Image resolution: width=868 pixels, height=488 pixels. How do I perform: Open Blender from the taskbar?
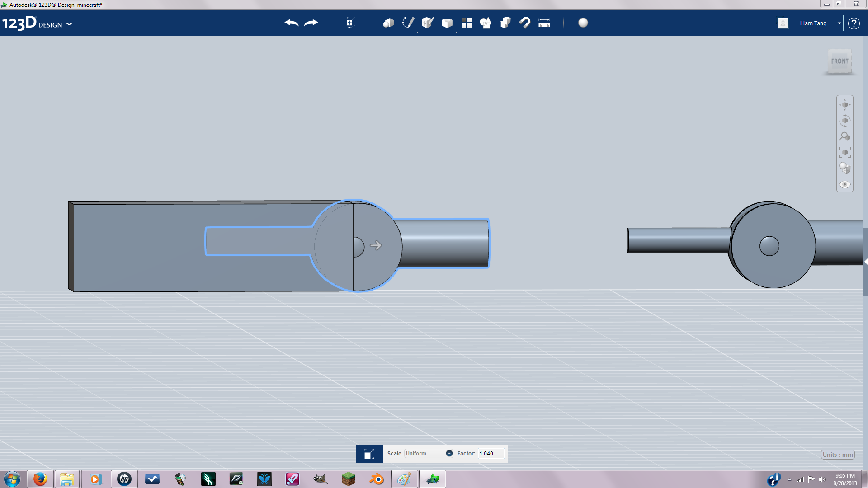click(x=376, y=479)
